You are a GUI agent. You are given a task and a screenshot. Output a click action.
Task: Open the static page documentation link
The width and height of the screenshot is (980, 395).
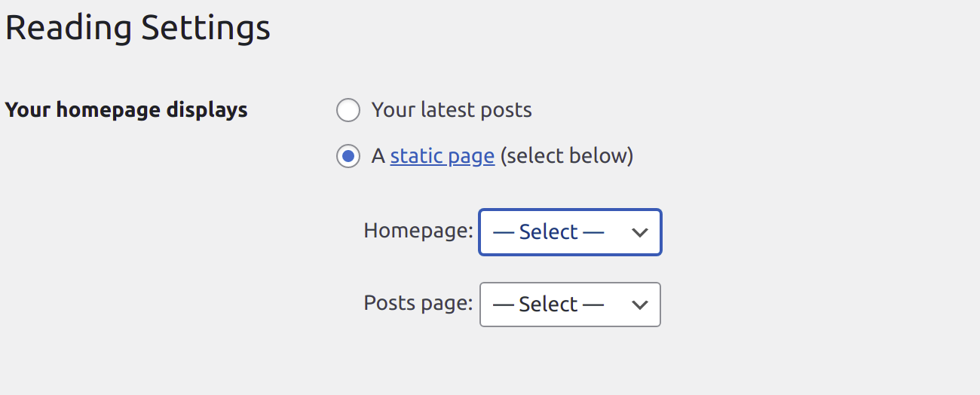[443, 156]
